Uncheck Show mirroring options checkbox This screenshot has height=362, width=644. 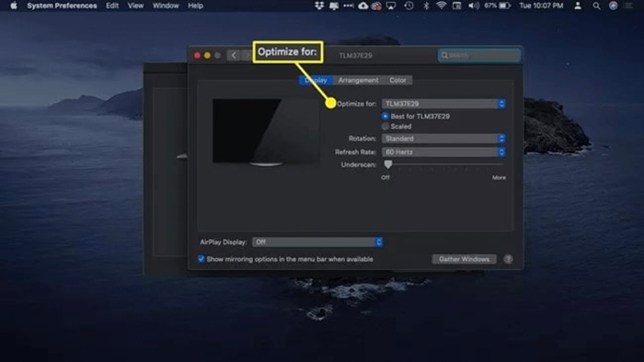tap(201, 259)
